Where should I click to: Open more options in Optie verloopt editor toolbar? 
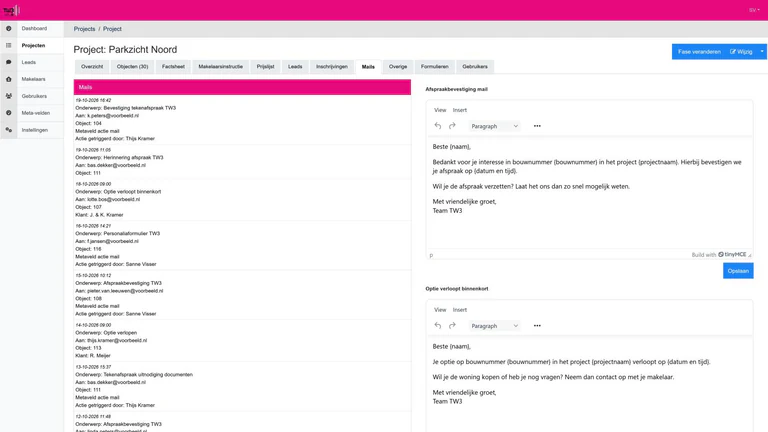tap(537, 326)
